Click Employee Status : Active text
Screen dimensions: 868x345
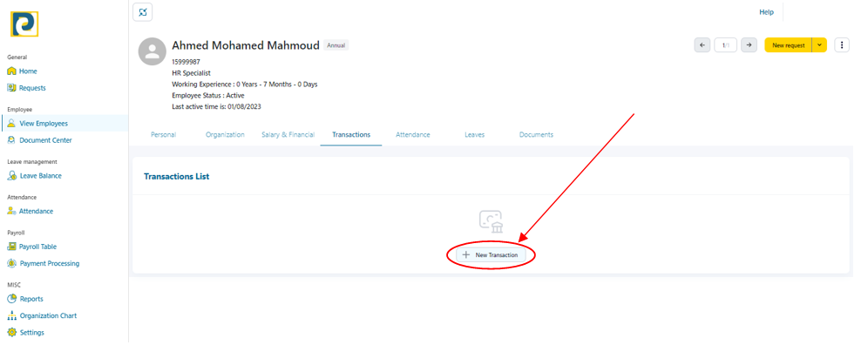(x=208, y=95)
